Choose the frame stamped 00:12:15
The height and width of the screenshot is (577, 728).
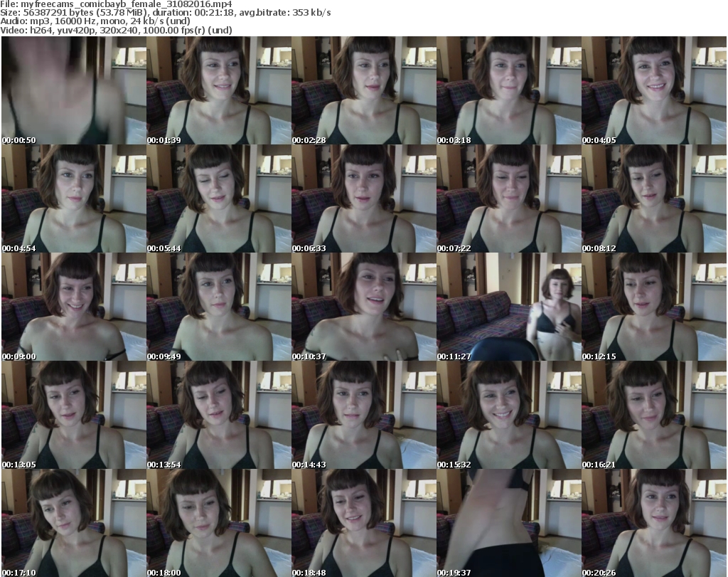[654, 307]
